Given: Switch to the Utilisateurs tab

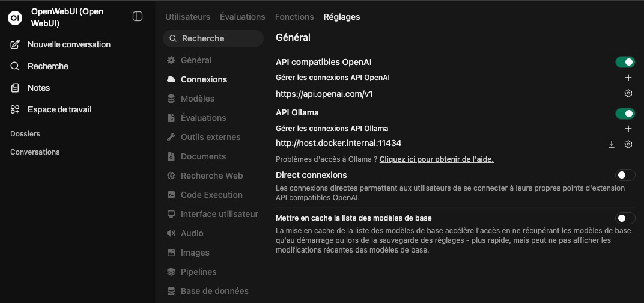Looking at the screenshot, I should (x=187, y=17).
